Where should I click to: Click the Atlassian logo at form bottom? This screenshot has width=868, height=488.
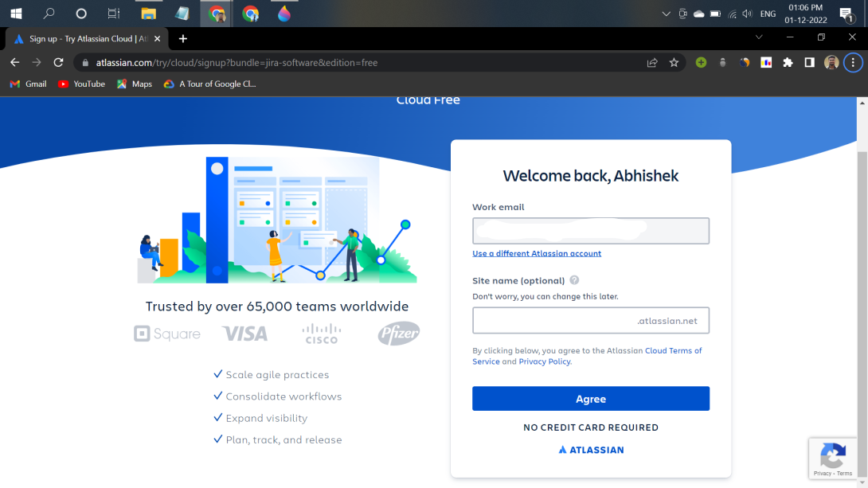[x=590, y=450]
